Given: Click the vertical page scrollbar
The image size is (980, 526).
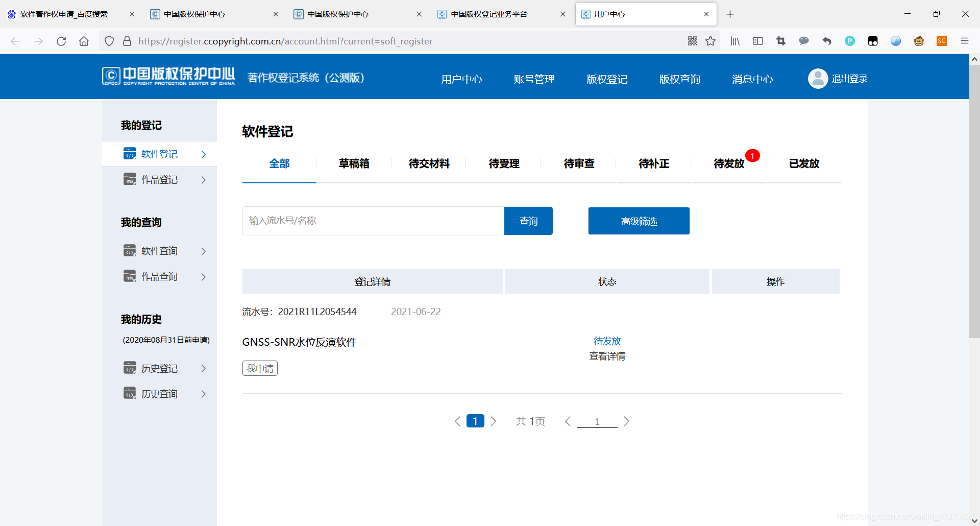Looking at the screenshot, I should (974, 202).
